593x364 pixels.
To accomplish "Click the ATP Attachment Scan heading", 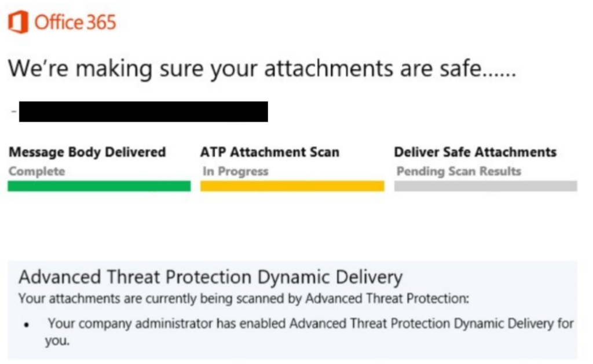I will tap(270, 152).
